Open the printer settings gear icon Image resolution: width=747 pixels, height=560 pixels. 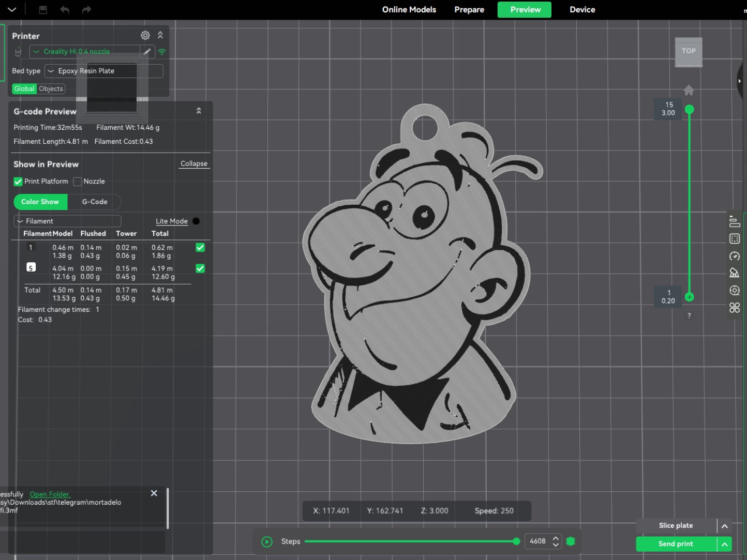(x=145, y=35)
